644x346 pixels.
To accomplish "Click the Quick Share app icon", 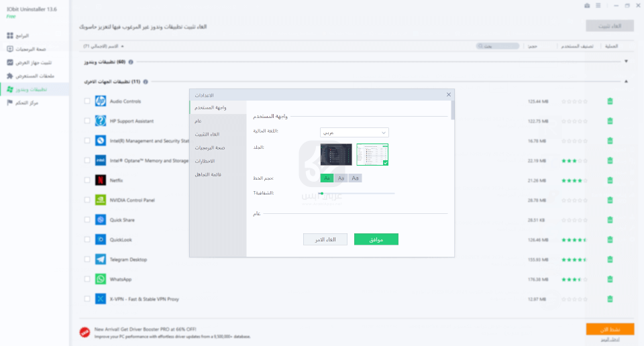I will (101, 219).
